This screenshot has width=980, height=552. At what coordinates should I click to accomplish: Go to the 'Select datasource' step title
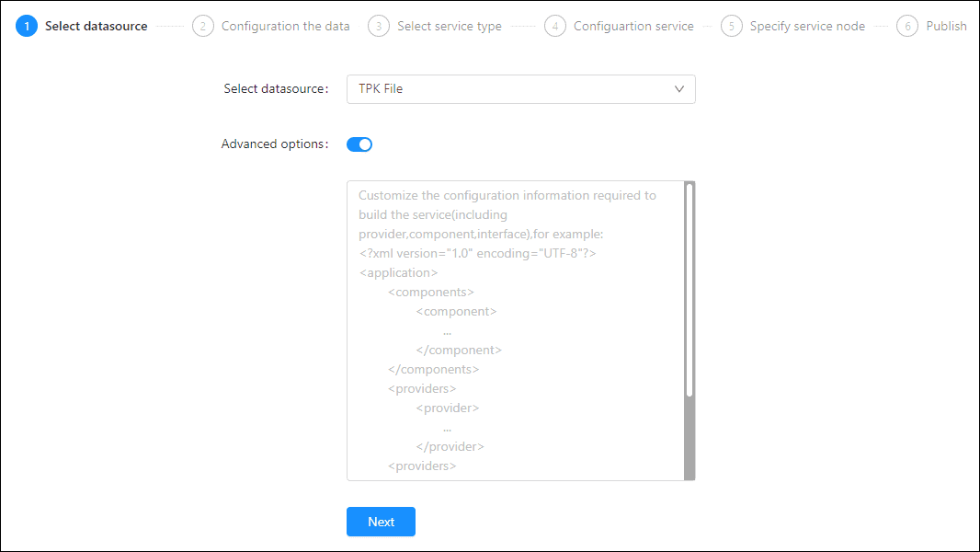[x=97, y=26]
